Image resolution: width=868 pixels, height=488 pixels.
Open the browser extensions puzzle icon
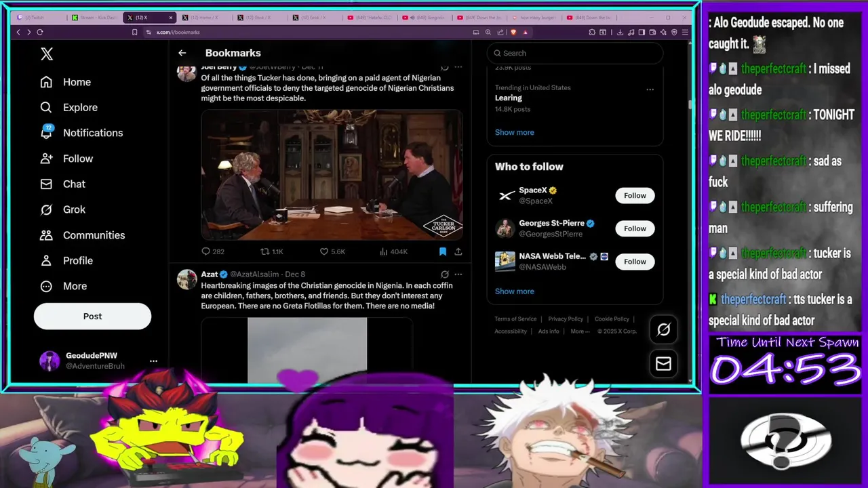[x=592, y=32]
